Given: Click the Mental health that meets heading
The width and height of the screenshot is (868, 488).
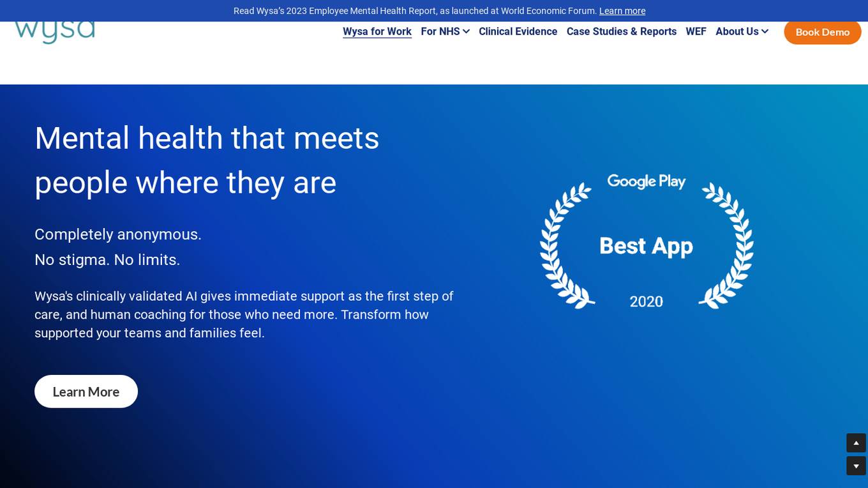Looking at the screenshot, I should 207,160.
